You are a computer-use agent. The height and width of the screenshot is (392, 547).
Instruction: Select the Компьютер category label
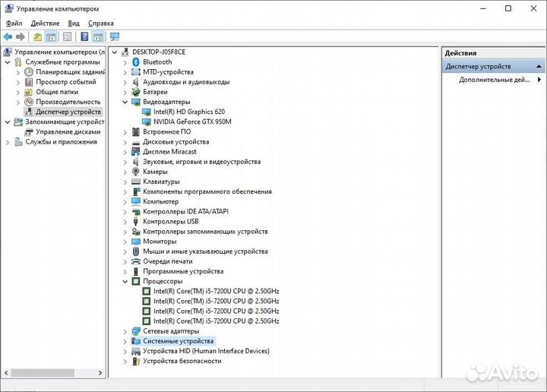pos(160,201)
